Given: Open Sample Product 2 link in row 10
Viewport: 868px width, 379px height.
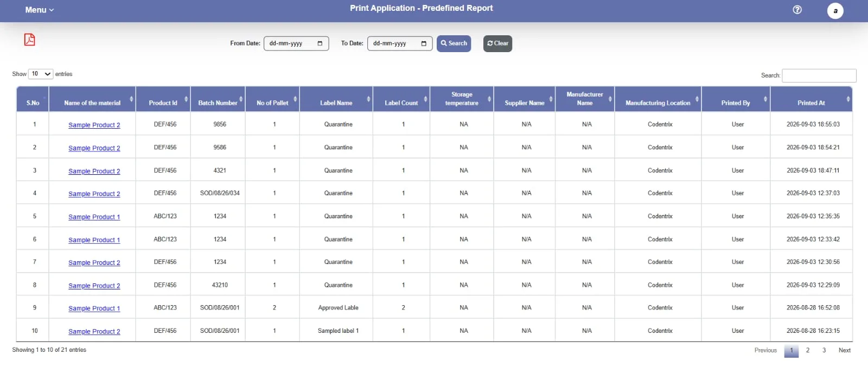Looking at the screenshot, I should [94, 332].
